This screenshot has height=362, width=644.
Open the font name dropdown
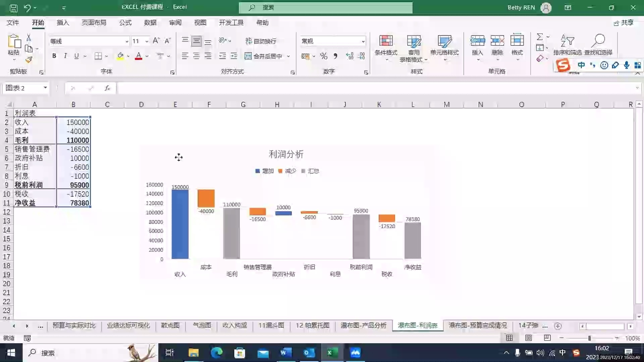[127, 41]
